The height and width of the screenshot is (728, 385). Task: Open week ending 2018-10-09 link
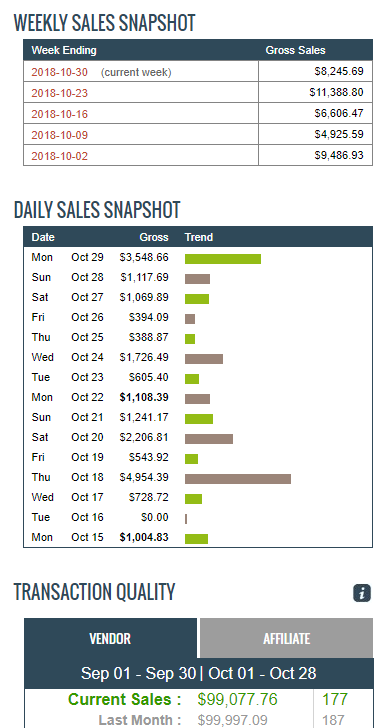(59, 135)
